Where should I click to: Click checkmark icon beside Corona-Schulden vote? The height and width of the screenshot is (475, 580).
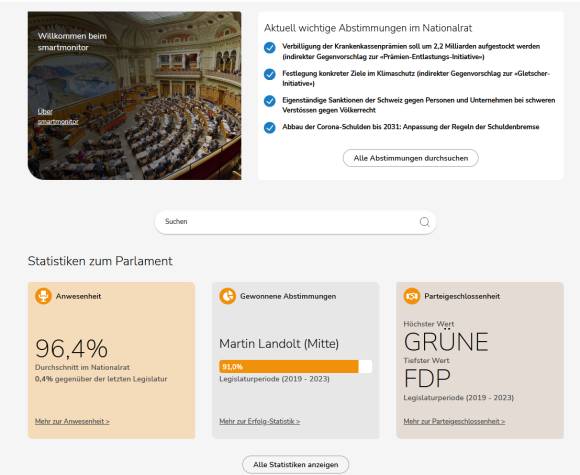[270, 128]
